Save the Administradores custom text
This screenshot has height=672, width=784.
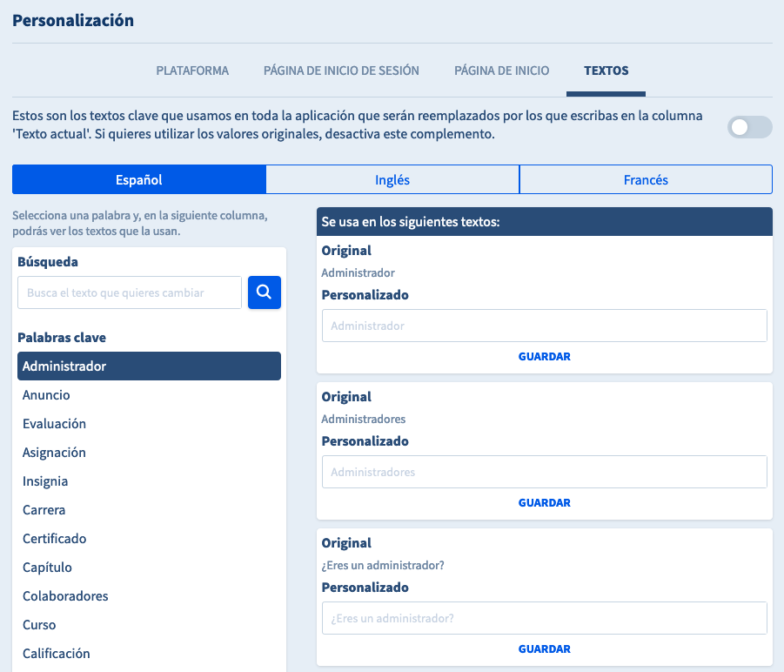[x=544, y=503]
